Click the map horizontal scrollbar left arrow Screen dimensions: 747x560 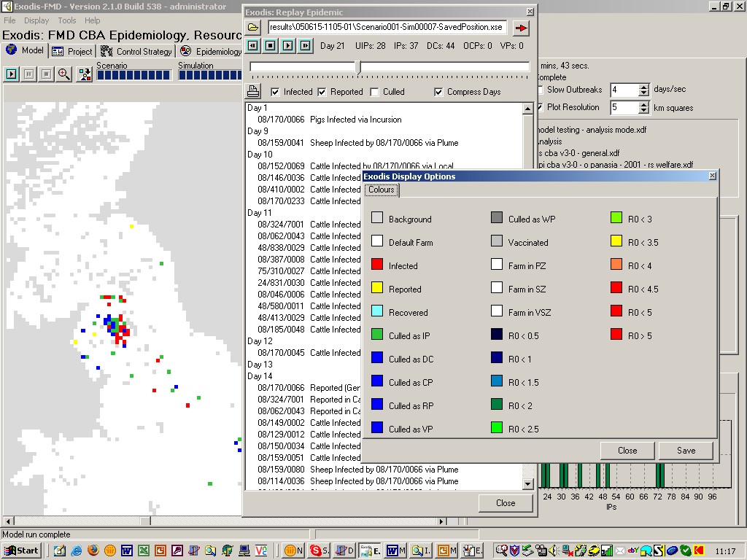(7, 521)
